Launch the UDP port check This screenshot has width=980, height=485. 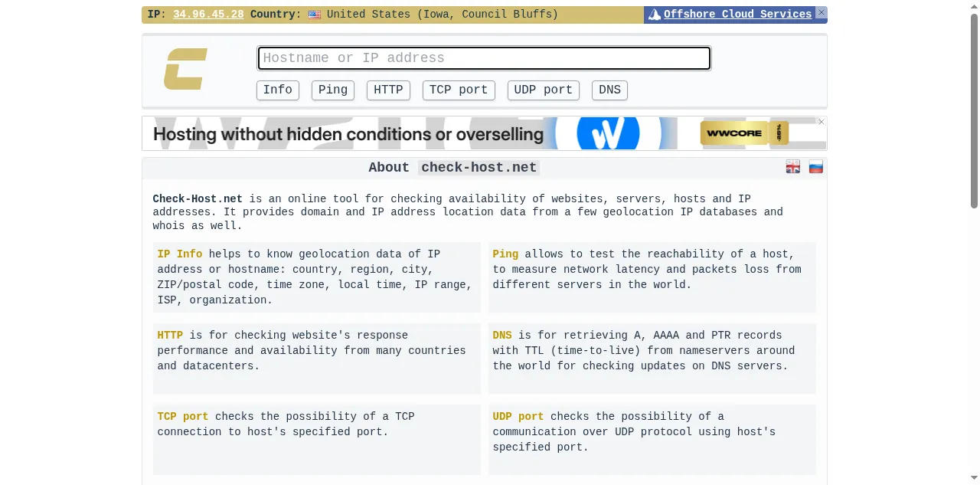point(544,90)
